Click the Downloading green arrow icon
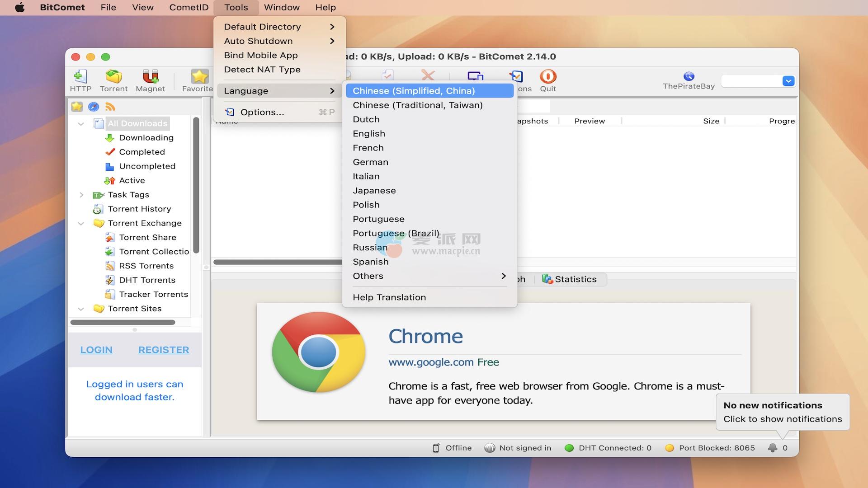 pos(109,138)
